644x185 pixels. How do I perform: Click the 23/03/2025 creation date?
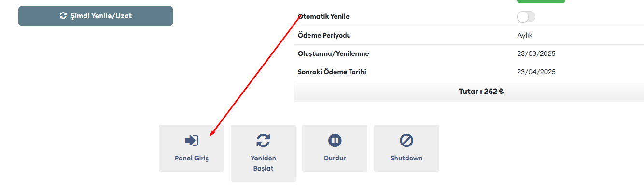536,53
